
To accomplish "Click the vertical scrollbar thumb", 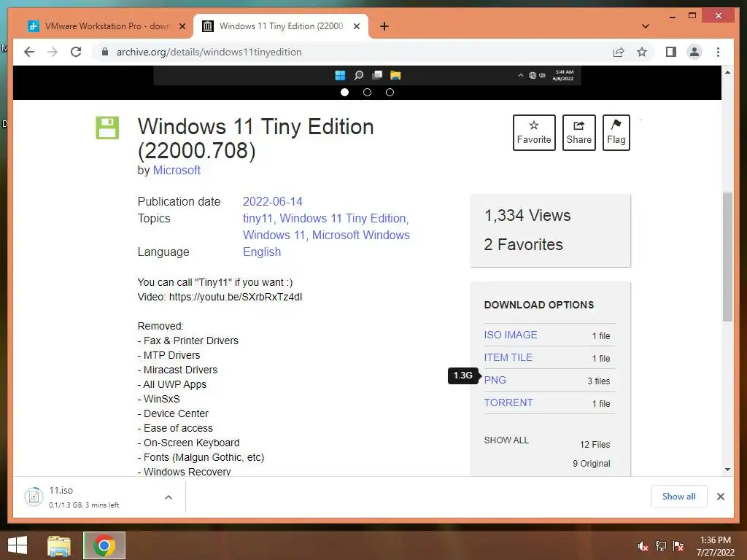I will coord(727,257).
